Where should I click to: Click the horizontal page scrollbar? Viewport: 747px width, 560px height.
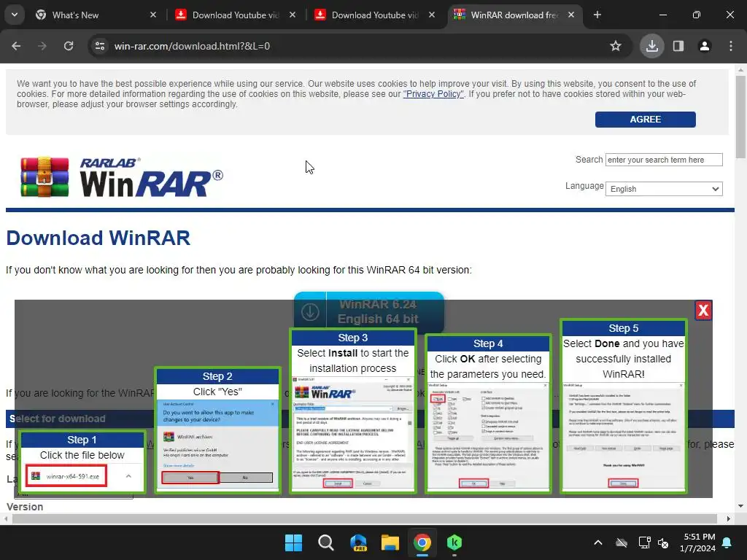point(365,518)
